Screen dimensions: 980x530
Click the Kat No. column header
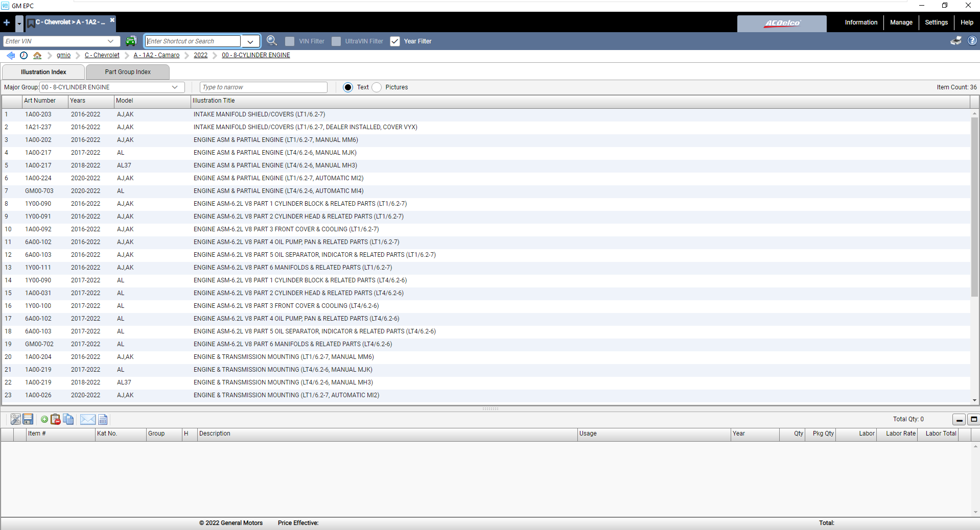(x=121, y=434)
